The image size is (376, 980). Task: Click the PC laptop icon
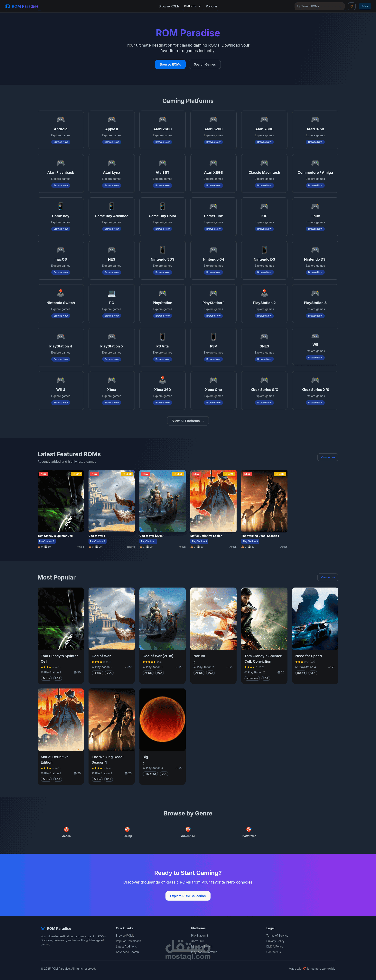point(112,293)
